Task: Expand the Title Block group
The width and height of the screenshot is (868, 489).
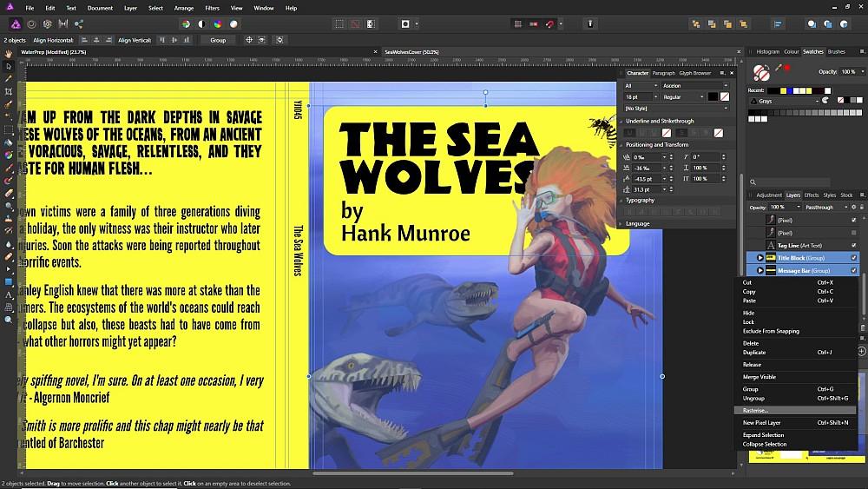Action: (x=760, y=258)
